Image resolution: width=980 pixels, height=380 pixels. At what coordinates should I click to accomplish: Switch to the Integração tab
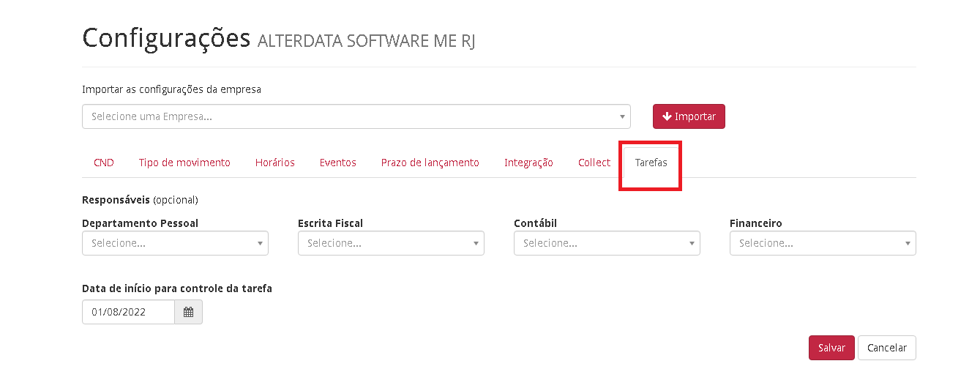(x=528, y=163)
